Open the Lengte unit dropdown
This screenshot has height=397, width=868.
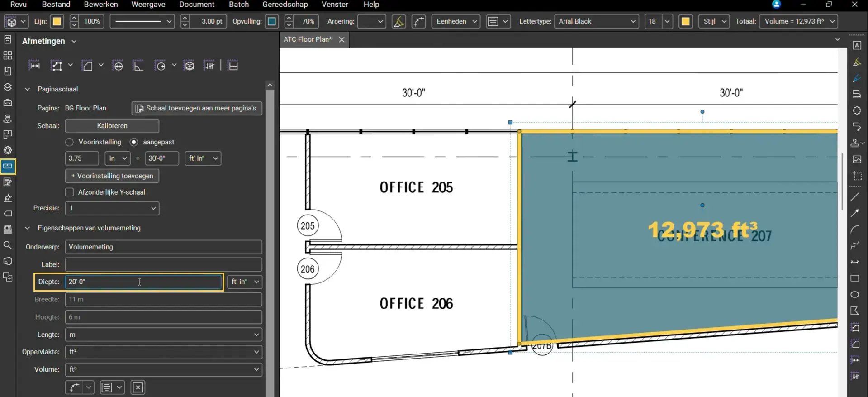164,335
